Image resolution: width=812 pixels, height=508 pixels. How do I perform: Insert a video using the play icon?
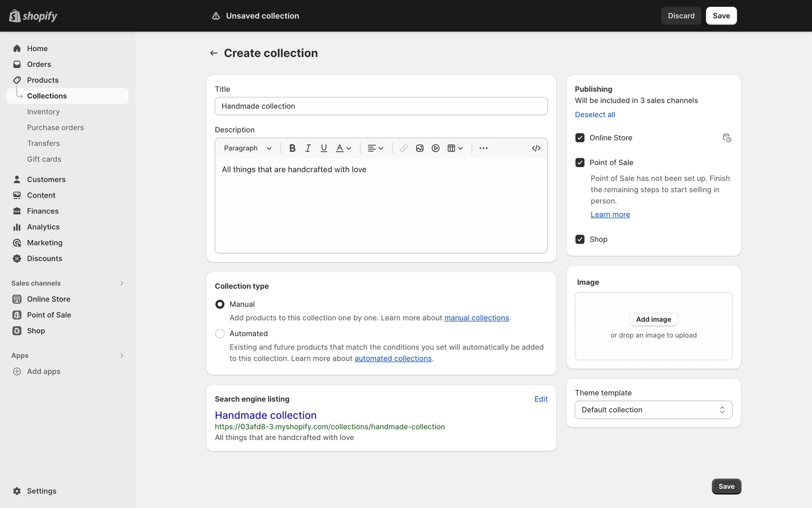(x=436, y=148)
